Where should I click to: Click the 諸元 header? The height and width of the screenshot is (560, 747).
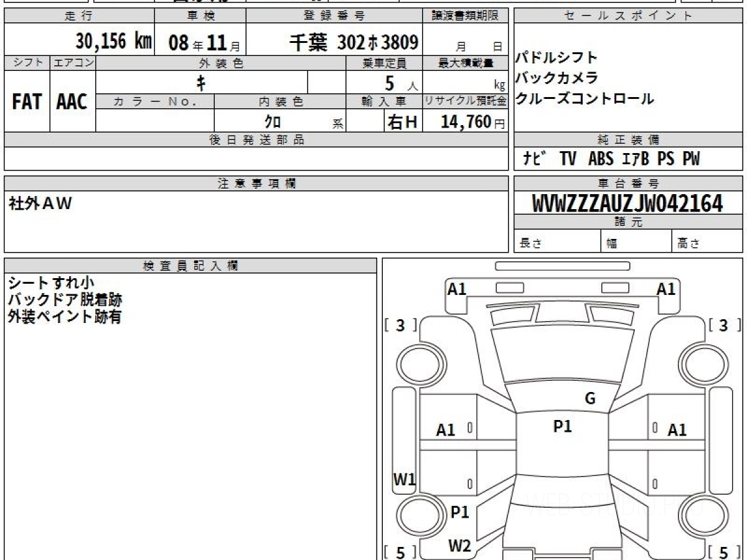628,222
